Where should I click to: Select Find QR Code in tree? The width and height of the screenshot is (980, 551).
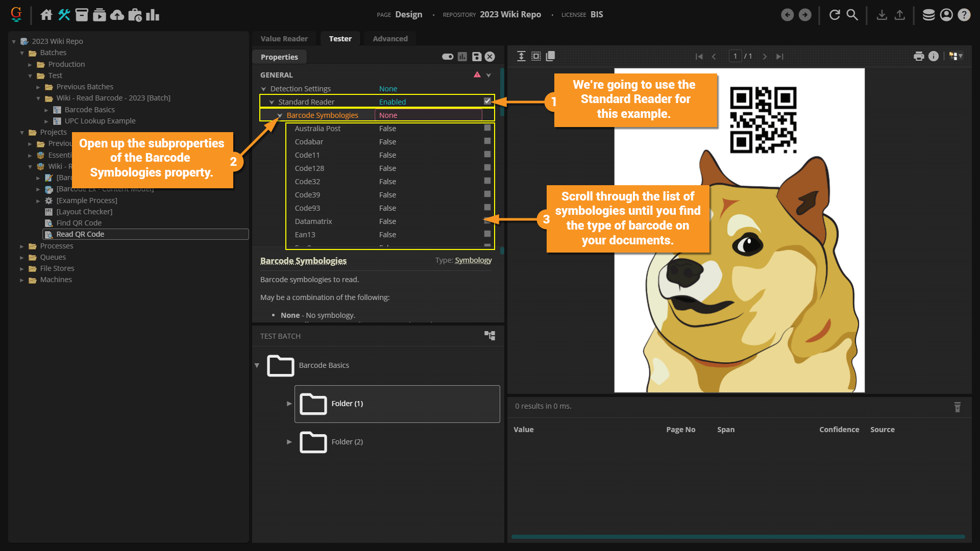pyautogui.click(x=79, y=223)
